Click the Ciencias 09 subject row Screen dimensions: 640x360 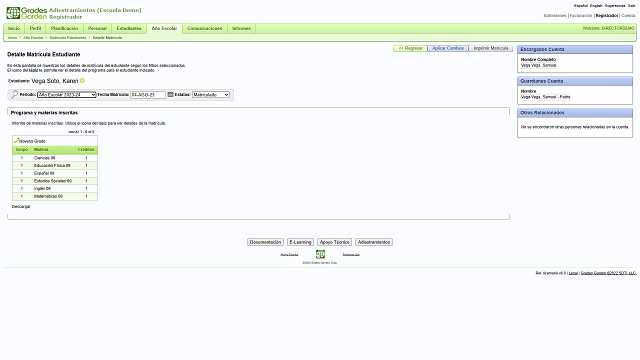coord(55,158)
